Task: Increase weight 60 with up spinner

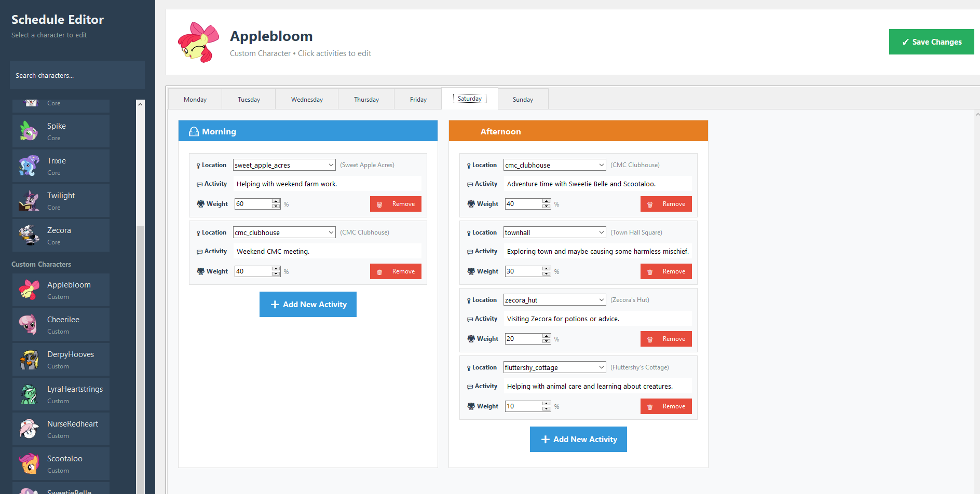Action: click(x=276, y=201)
